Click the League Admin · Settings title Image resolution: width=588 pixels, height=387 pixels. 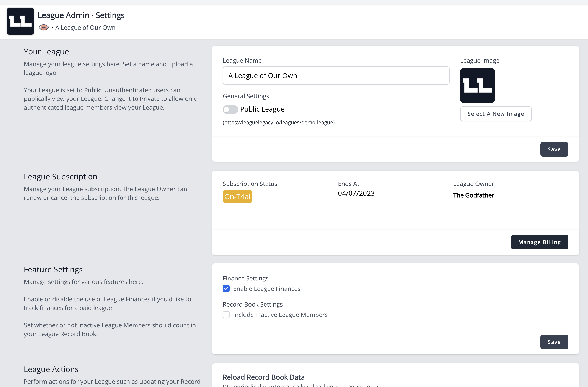pyautogui.click(x=81, y=15)
